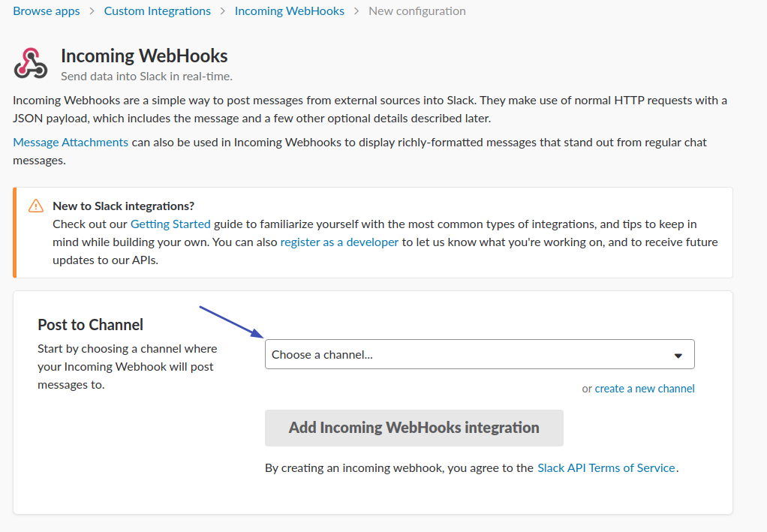
Task: Click the "Post to Channel" heading
Action: (91, 325)
